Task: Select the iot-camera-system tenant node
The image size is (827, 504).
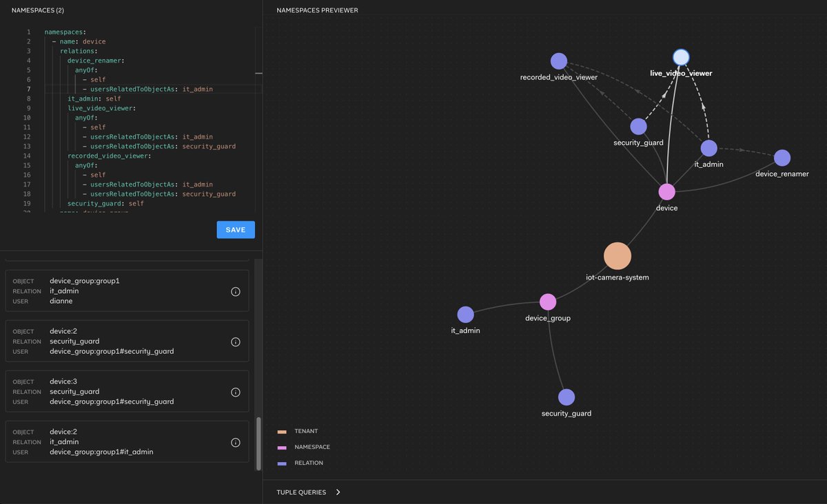Action: click(x=617, y=255)
